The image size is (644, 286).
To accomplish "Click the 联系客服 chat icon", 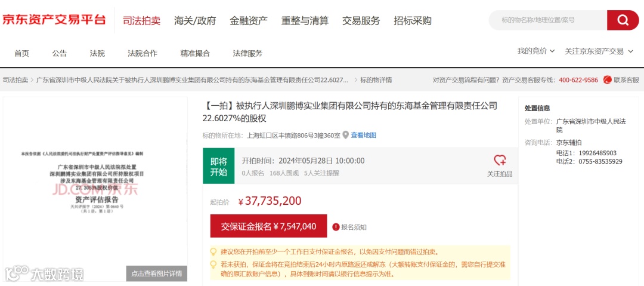I will pos(607,80).
